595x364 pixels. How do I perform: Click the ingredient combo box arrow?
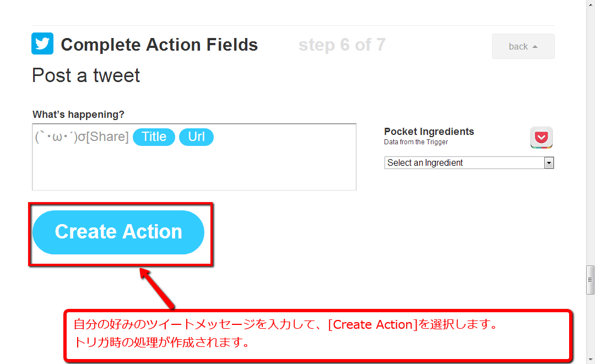point(548,163)
